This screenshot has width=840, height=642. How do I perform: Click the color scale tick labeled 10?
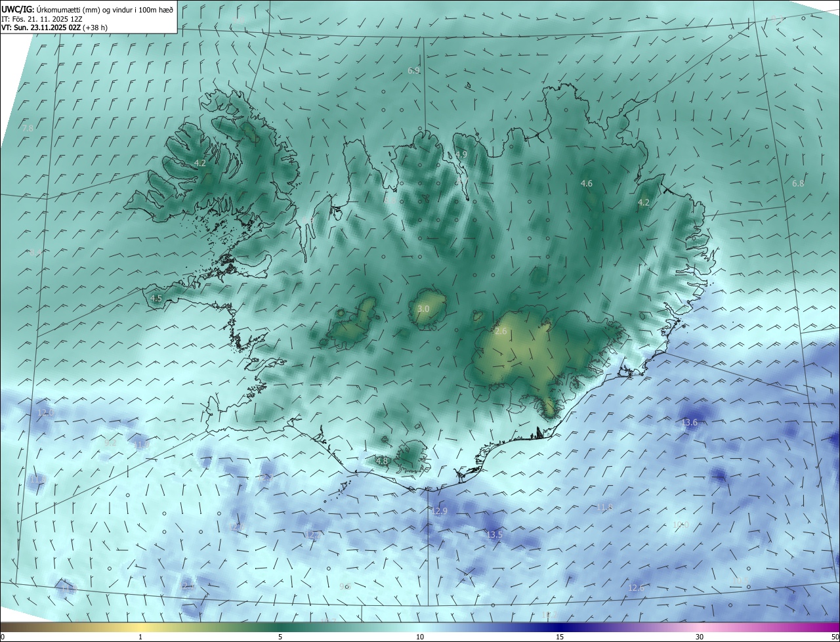point(420,637)
